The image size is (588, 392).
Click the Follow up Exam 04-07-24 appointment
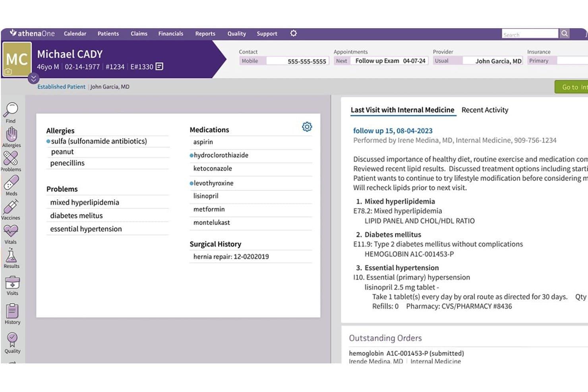(x=390, y=61)
